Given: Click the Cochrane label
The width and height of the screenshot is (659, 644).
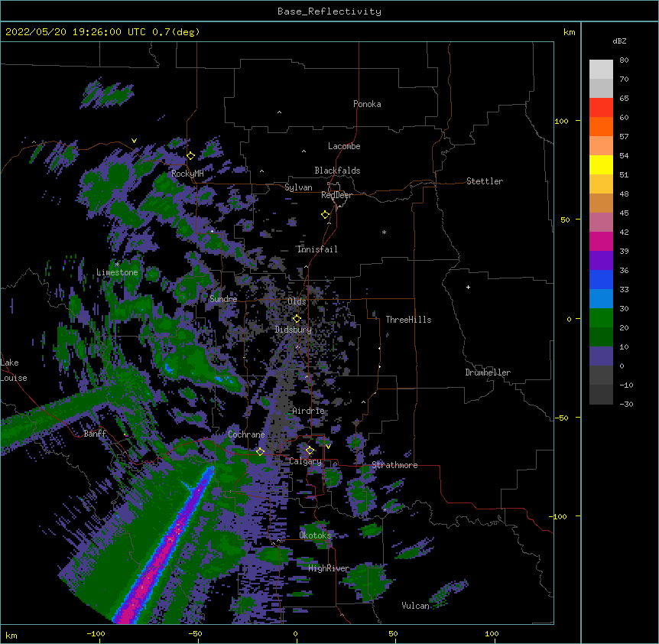Looking at the screenshot, I should (246, 434).
